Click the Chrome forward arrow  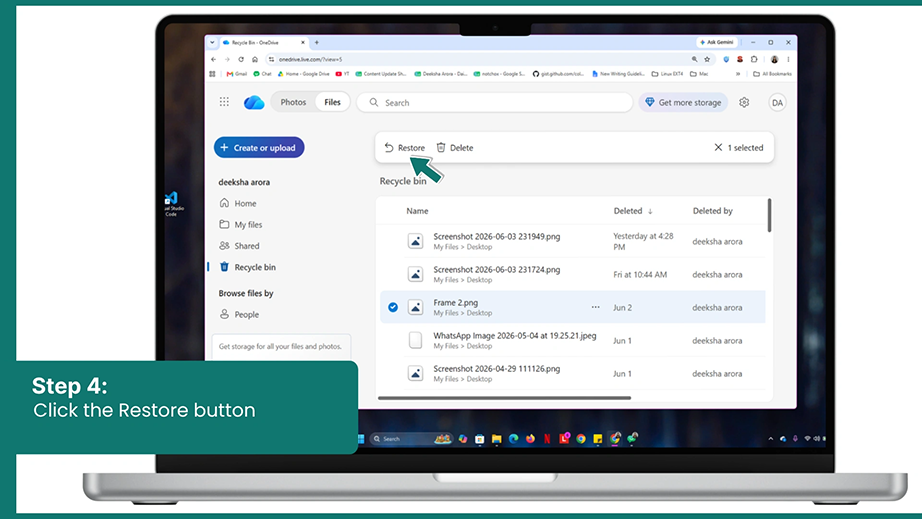[227, 59]
